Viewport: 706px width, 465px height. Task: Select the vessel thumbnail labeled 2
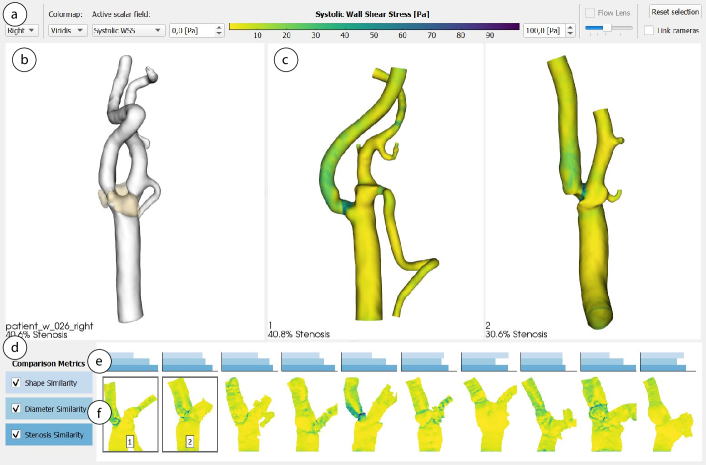click(190, 414)
